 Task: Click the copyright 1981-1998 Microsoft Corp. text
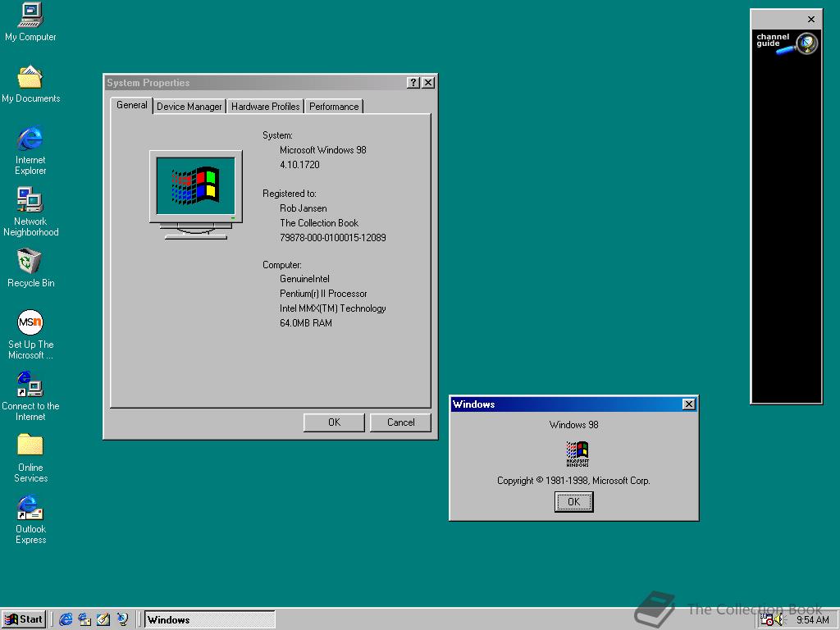pos(573,481)
